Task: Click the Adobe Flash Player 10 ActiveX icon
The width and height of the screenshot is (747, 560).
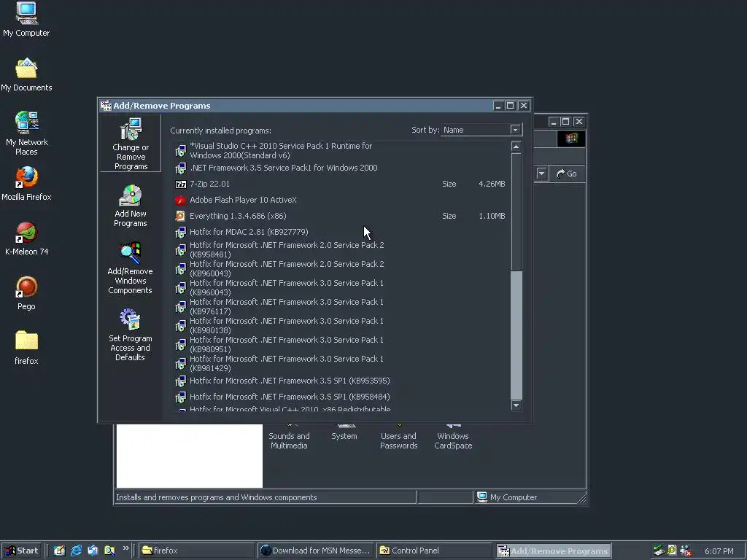Action: pyautogui.click(x=181, y=200)
